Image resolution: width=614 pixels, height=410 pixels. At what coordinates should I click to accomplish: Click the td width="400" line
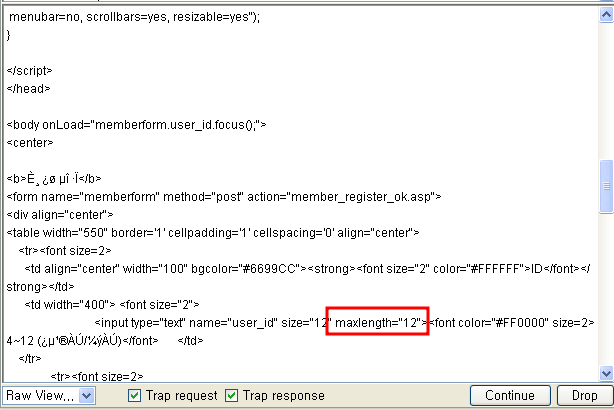(x=112, y=305)
